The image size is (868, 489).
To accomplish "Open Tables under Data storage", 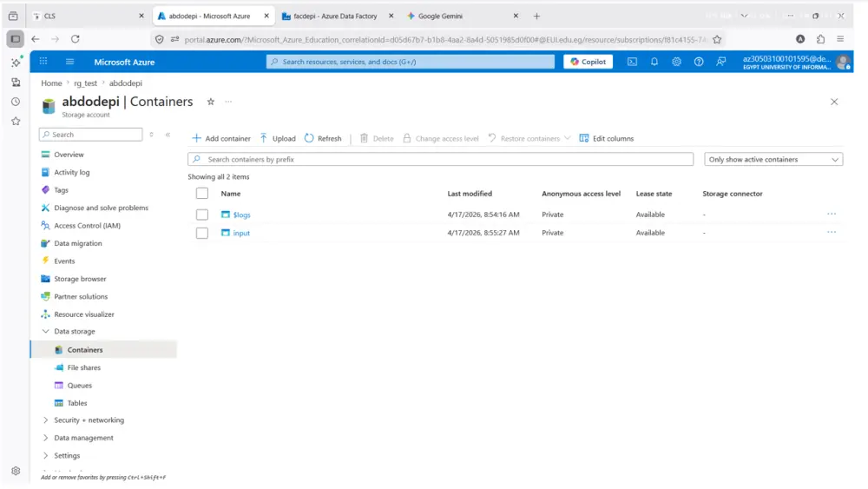I will [x=77, y=403].
